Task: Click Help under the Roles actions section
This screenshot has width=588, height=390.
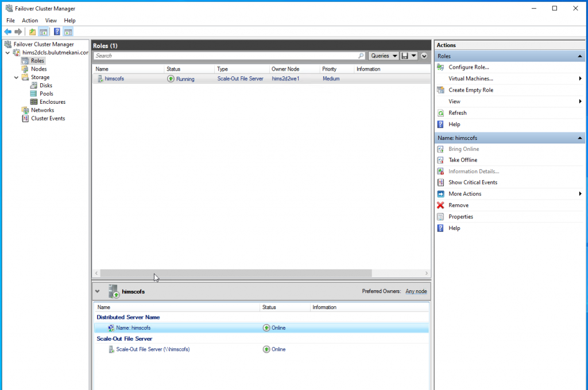Action: pos(454,124)
